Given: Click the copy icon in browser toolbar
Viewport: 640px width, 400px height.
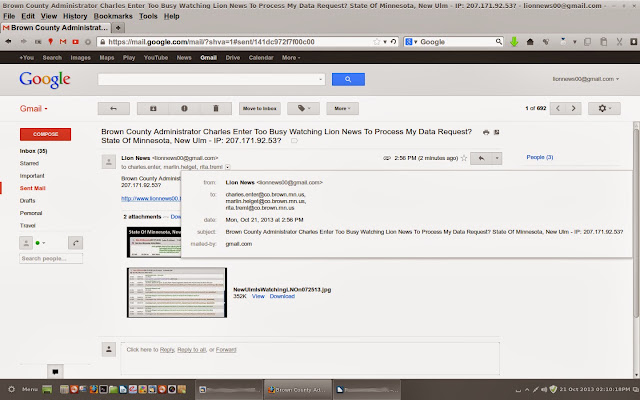Looking at the screenshot, I should tap(587, 42).
